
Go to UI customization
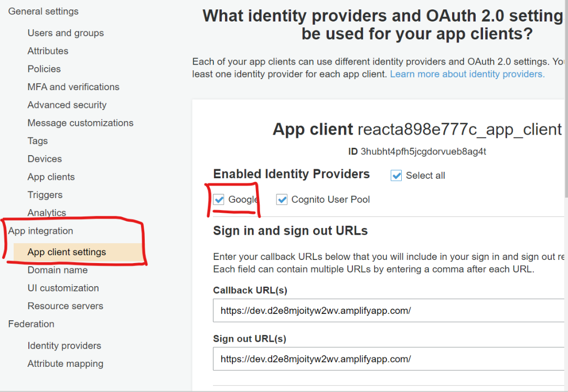click(x=63, y=288)
